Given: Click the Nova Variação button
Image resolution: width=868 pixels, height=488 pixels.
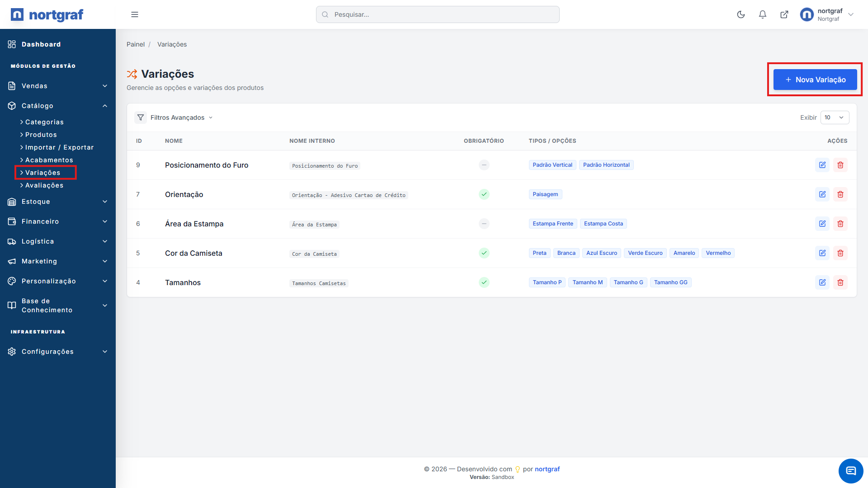Looking at the screenshot, I should pyautogui.click(x=815, y=80).
